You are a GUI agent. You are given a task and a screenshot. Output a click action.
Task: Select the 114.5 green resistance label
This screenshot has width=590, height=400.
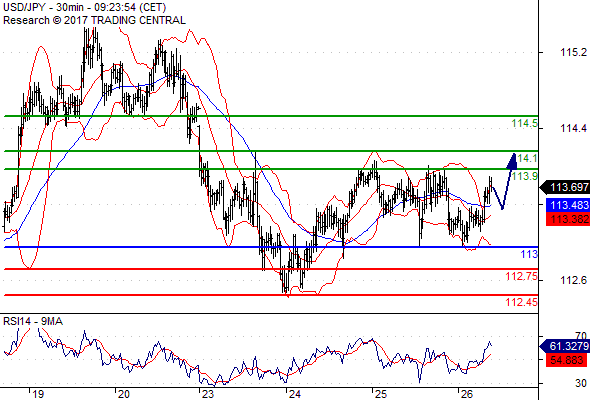coord(525,123)
